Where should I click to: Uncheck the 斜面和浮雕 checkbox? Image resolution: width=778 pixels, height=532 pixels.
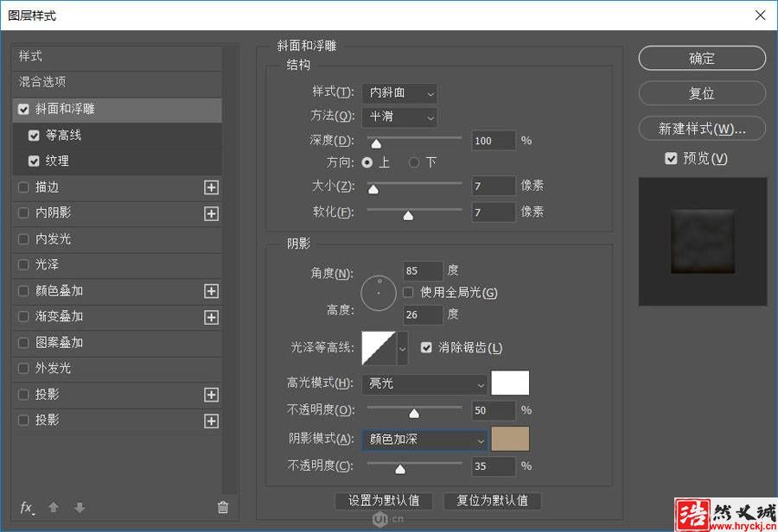pos(23,109)
